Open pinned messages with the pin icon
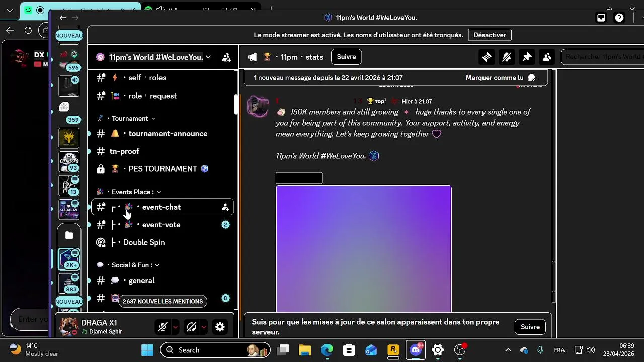 [x=527, y=57]
